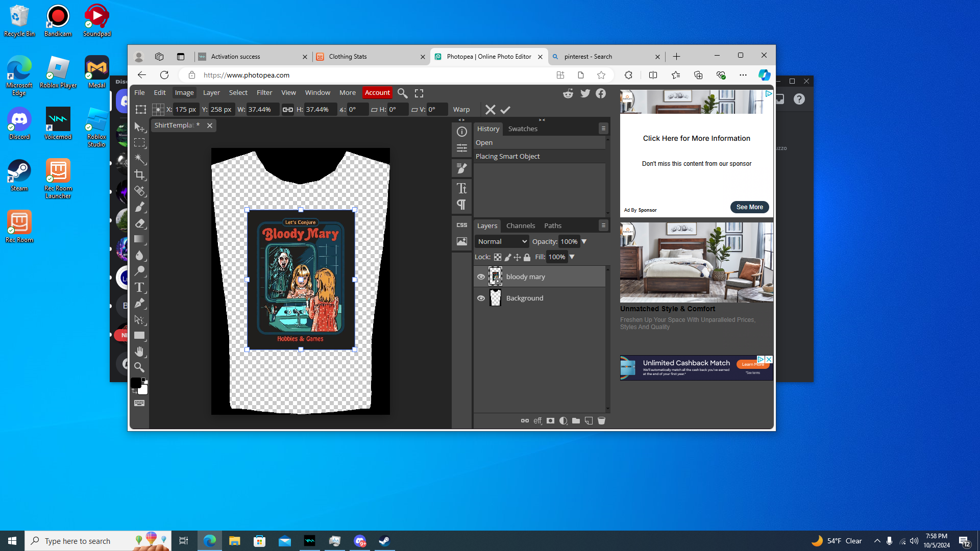
Task: Open the Normal blend mode dropdown
Action: click(502, 241)
